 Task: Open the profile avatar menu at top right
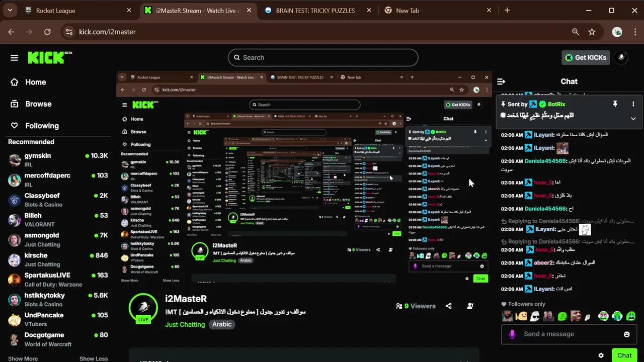coord(621,57)
